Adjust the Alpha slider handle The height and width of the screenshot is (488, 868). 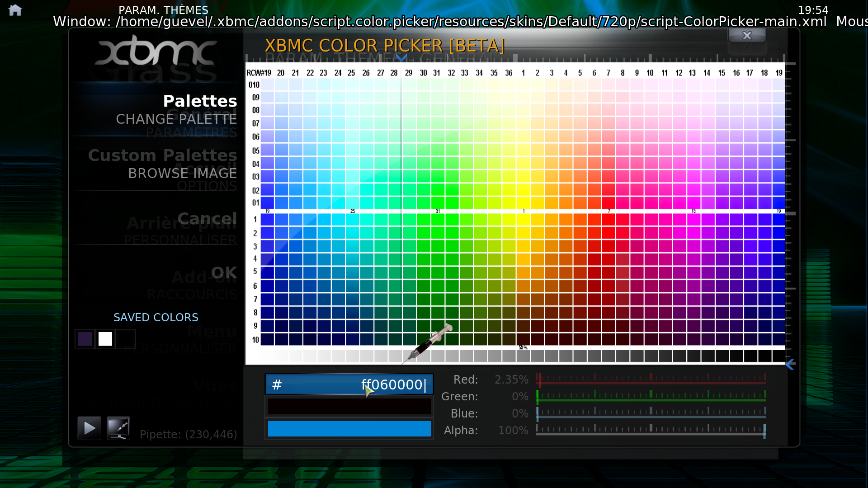coord(764,431)
